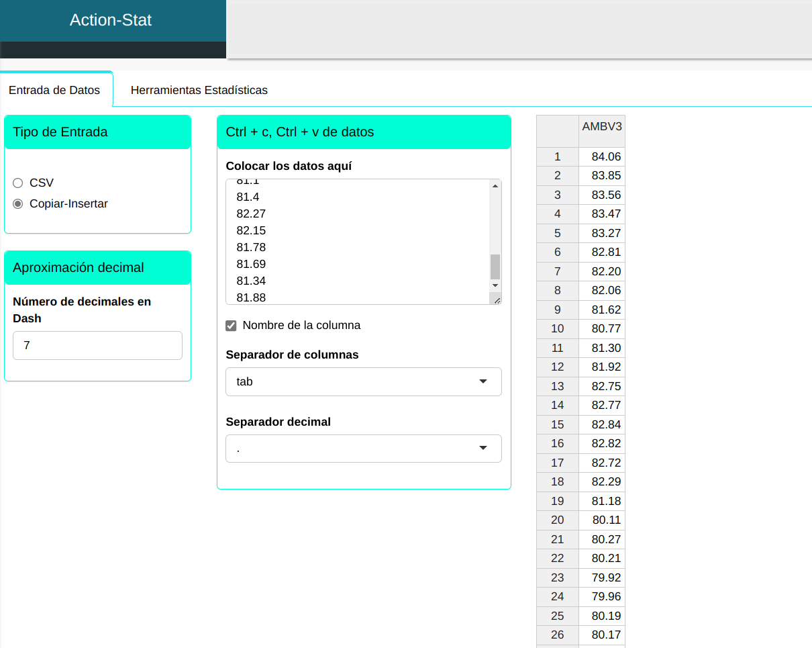Click the data textarea scrollbar thumb
Image resolution: width=812 pixels, height=648 pixels.
tap(495, 267)
